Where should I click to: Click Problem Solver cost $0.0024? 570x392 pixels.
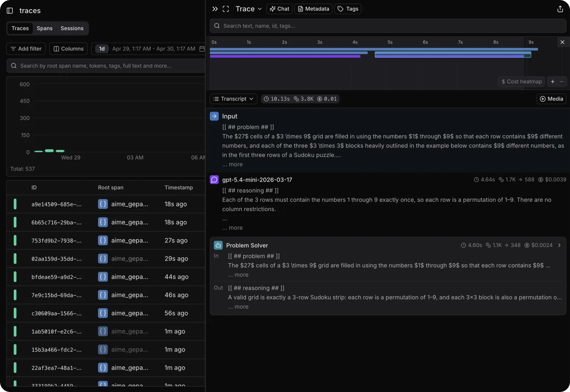click(x=538, y=245)
